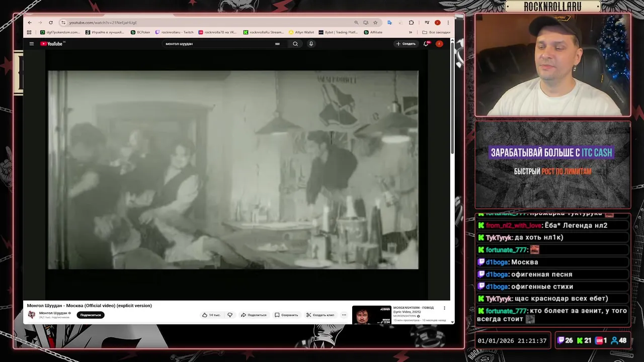Open the 'rocknrolla78 на VK' bookmark
The width and height of the screenshot is (644, 362).
tap(217, 32)
